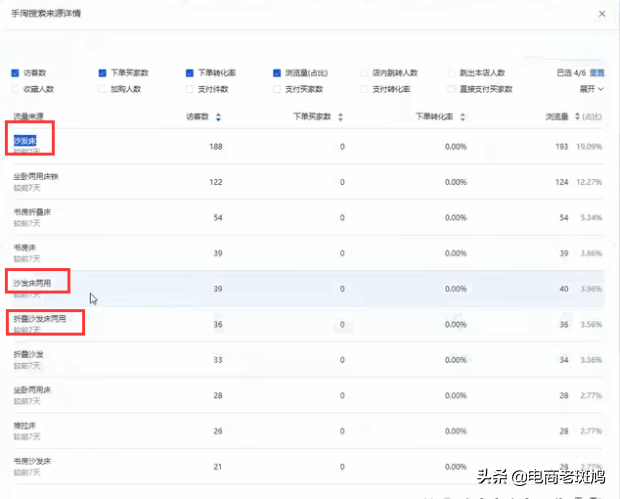Screen dimensions: 620x499
Task: Click the sort icon next to 下单转化率
Action: click(x=463, y=117)
